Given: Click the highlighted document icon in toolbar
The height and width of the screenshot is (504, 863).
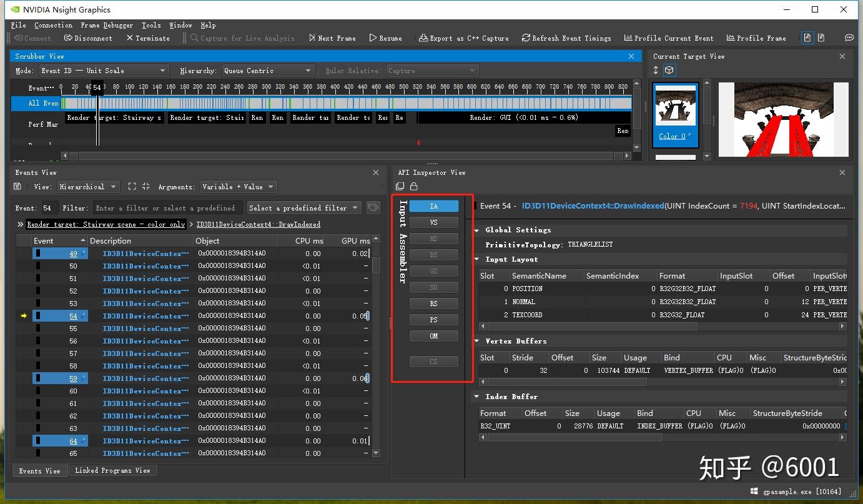Looking at the screenshot, I should (x=807, y=38).
